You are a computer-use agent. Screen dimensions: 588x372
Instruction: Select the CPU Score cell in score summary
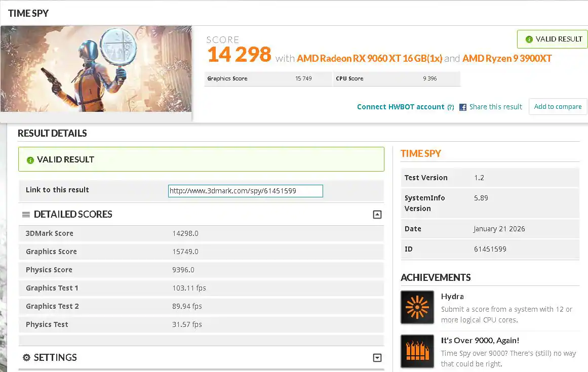pyautogui.click(x=397, y=79)
